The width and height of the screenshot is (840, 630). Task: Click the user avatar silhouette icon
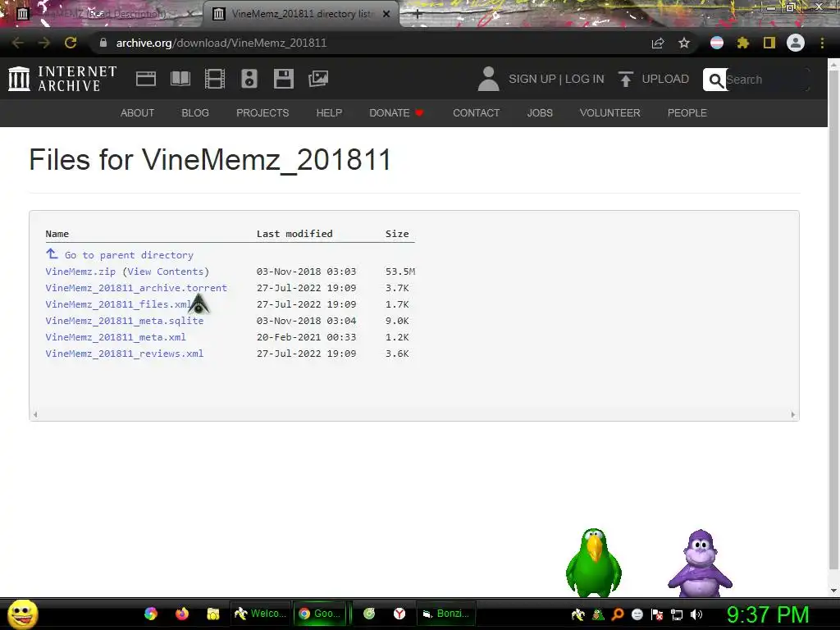[488, 79]
